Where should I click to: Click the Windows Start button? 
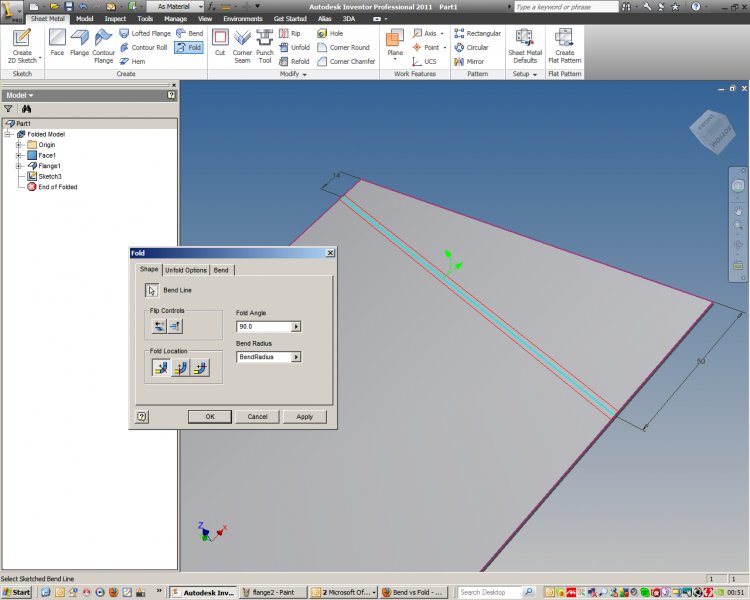16,592
